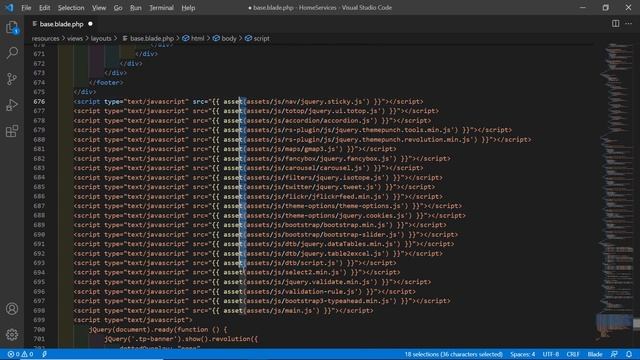Click the bootstrap-slider.js script line
The image size is (640, 360).
266,235
